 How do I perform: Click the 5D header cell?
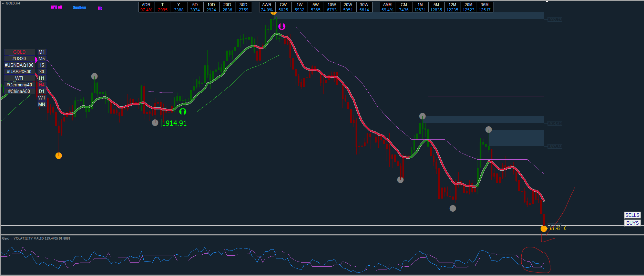[x=195, y=4]
